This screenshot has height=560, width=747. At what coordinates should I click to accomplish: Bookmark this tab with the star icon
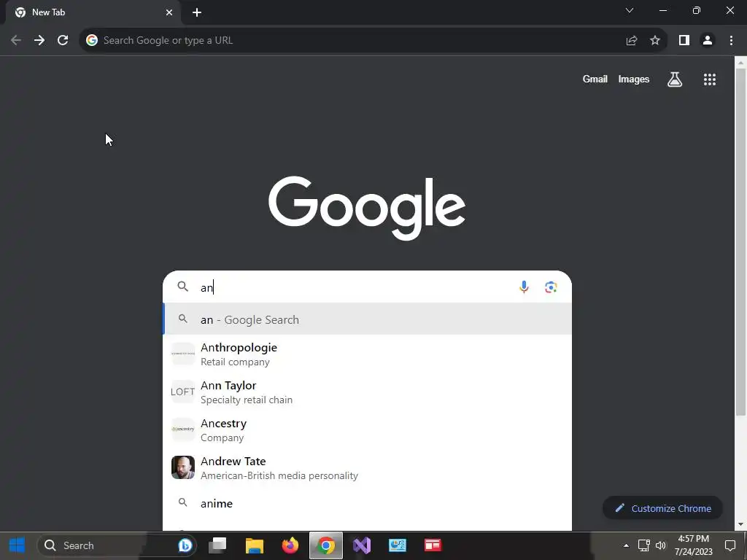(655, 41)
